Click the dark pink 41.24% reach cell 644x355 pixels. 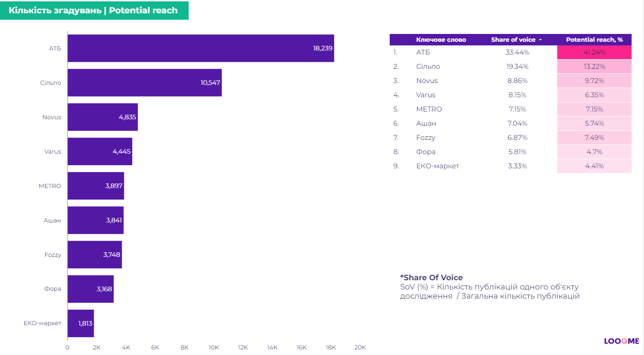[594, 52]
